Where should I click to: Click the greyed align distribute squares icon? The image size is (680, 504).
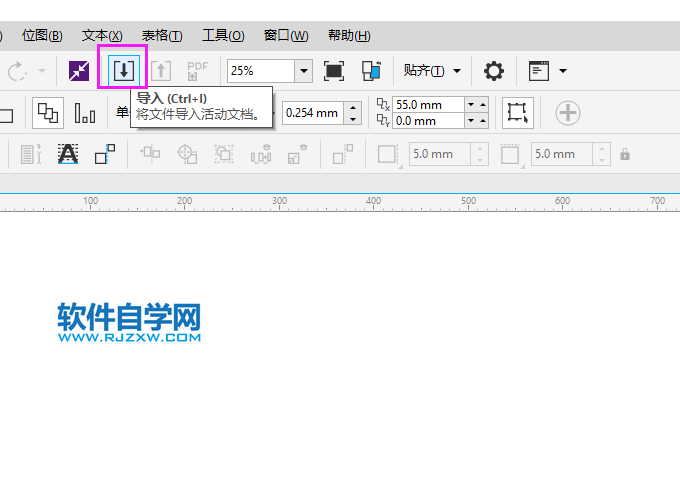pos(150,154)
